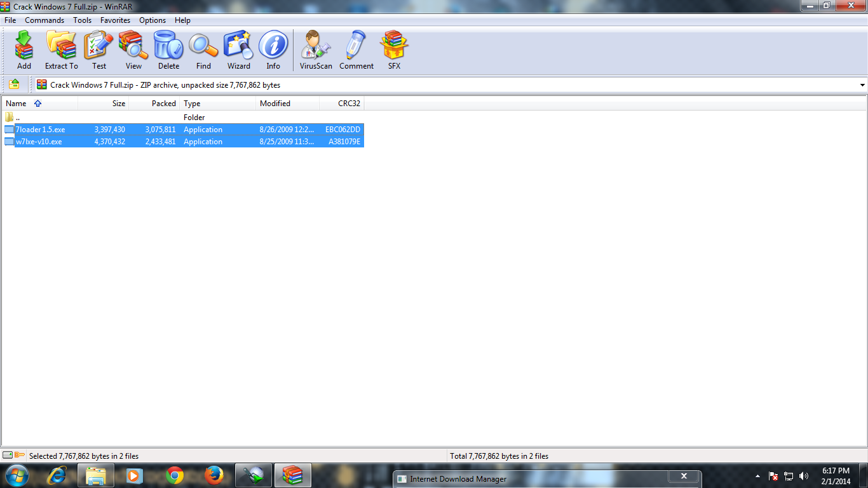Launch Internet Explorer from taskbar
Viewport: 868px width, 488px height.
pyautogui.click(x=57, y=475)
